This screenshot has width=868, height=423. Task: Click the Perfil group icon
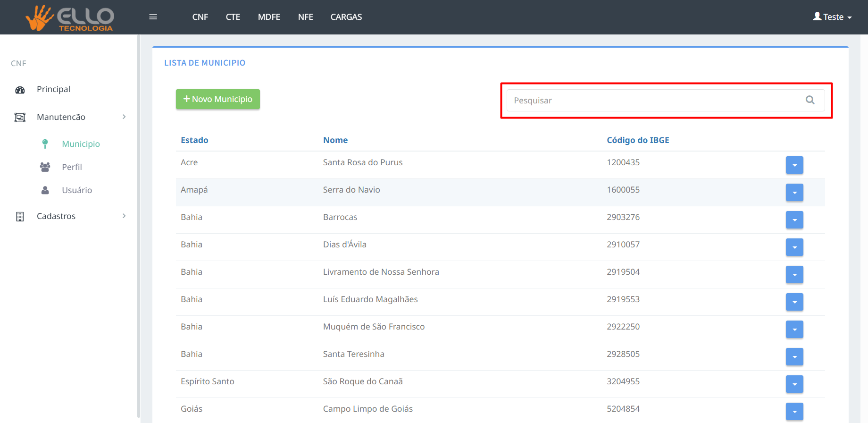[x=45, y=167]
